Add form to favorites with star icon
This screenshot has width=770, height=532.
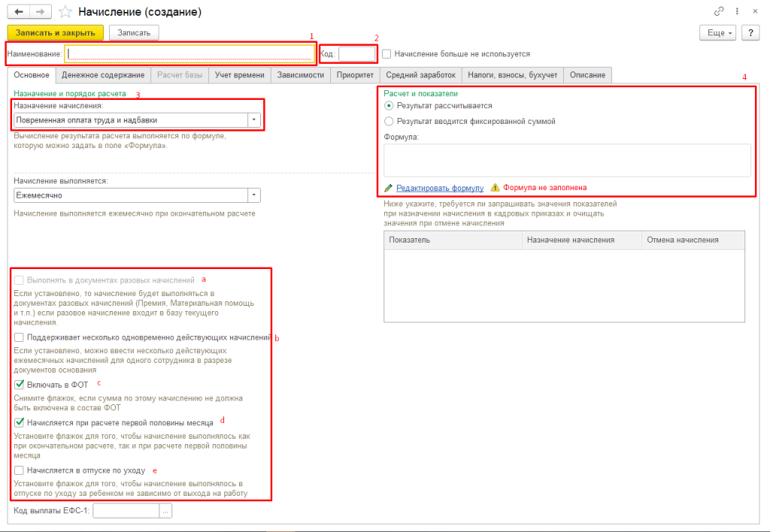65,12
